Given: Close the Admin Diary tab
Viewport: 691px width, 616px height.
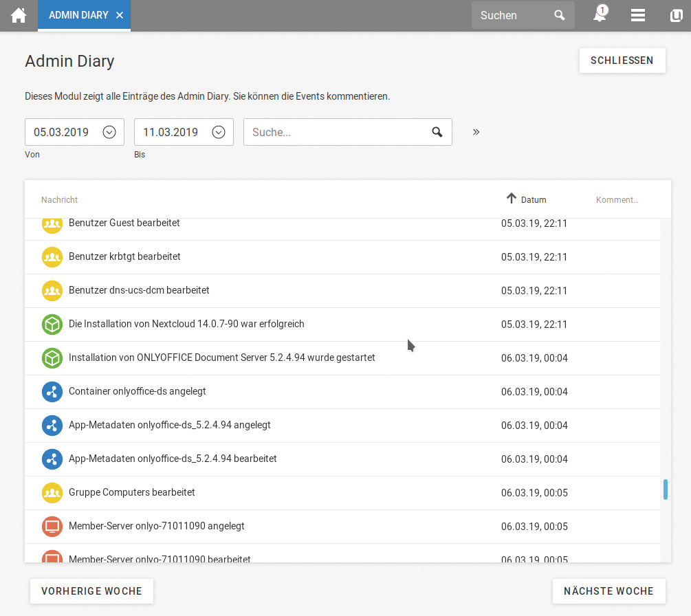Looking at the screenshot, I should tap(120, 15).
